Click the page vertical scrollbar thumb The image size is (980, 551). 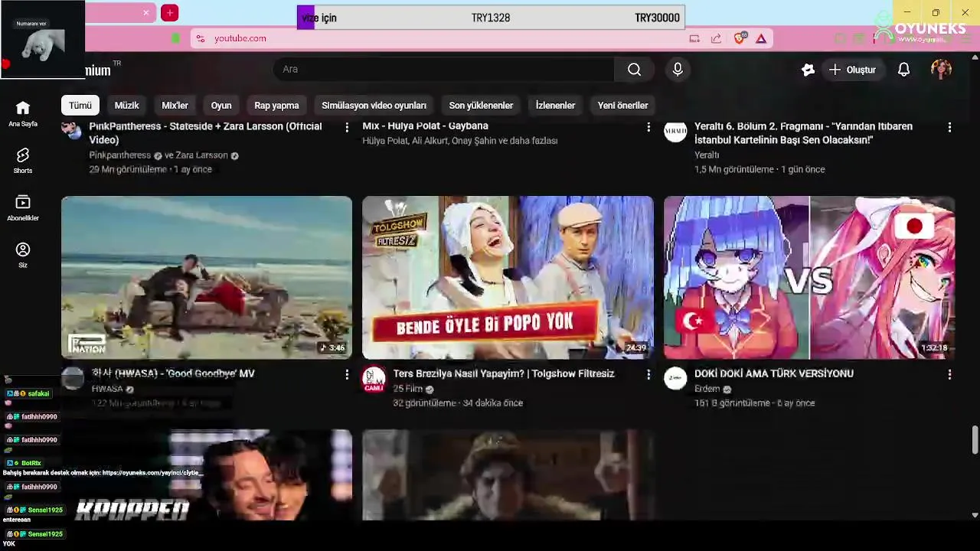click(975, 440)
